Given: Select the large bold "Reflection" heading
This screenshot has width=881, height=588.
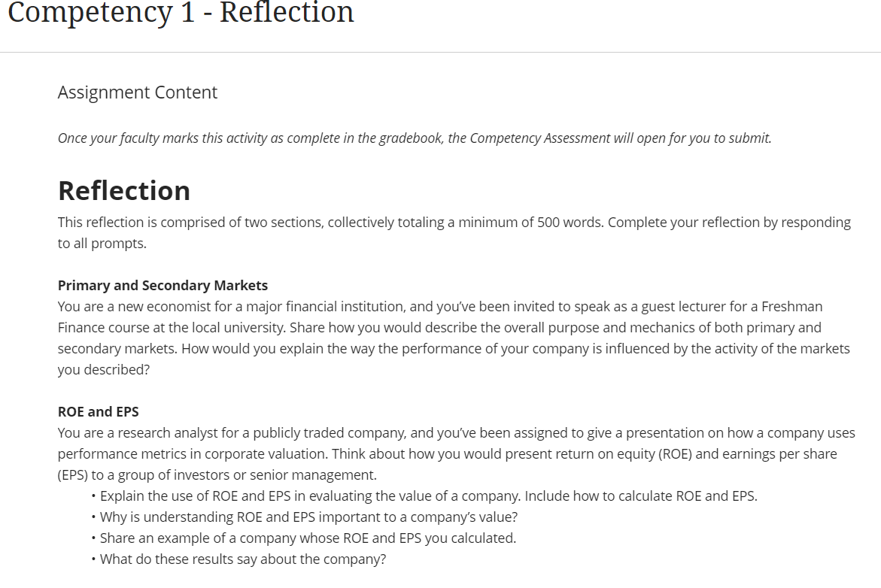Looking at the screenshot, I should (124, 190).
